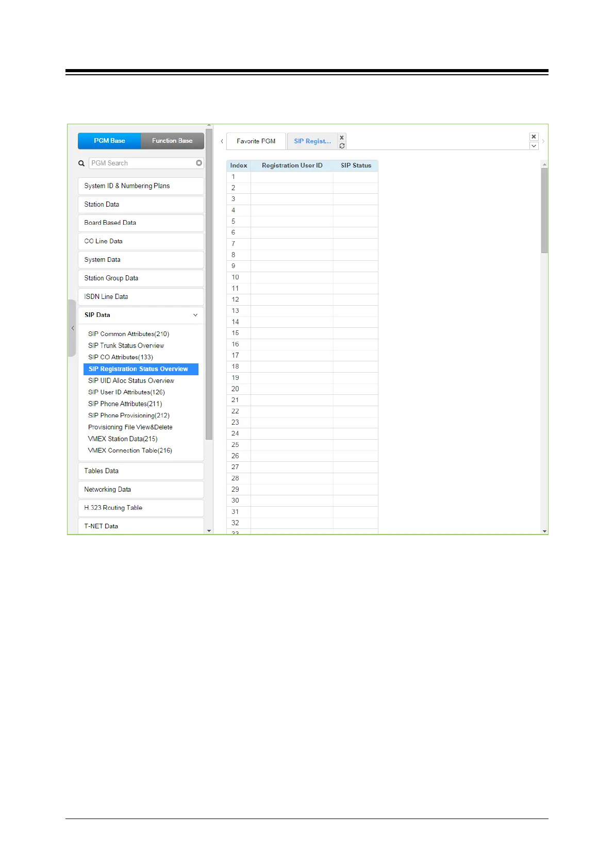Open SIP Trunk Status Overview
The height and width of the screenshot is (868, 614).
[126, 346]
